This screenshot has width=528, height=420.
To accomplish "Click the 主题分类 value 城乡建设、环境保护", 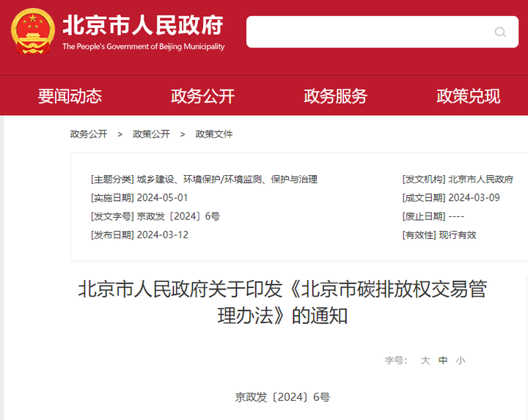I will tap(227, 180).
